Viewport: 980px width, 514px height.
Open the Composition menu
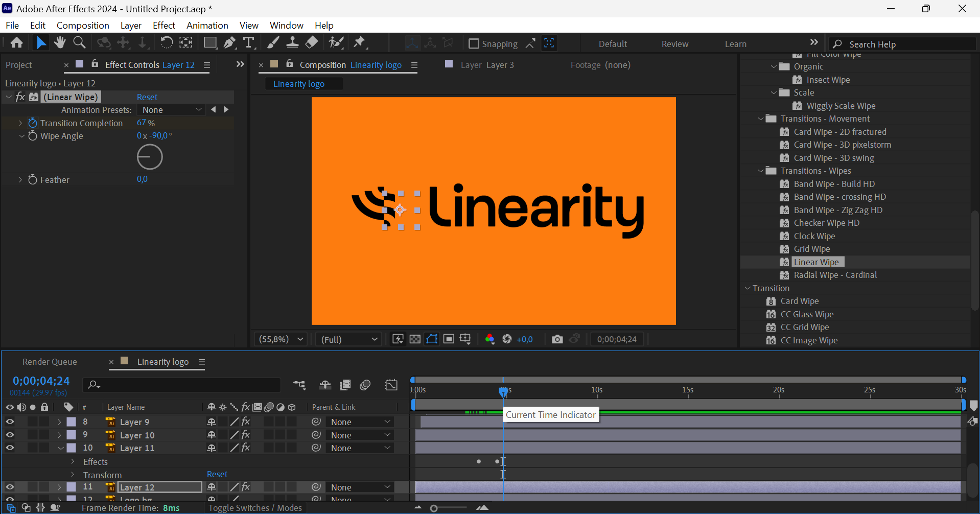click(83, 26)
